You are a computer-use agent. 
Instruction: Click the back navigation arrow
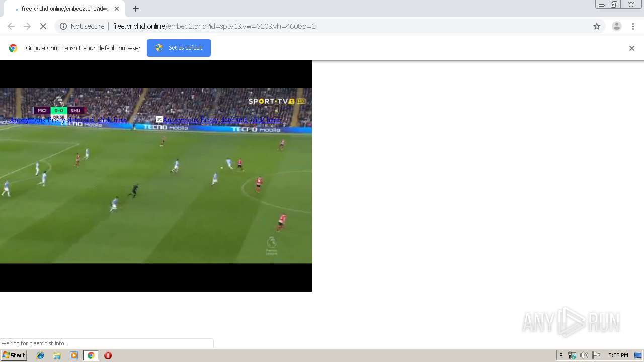(11, 26)
